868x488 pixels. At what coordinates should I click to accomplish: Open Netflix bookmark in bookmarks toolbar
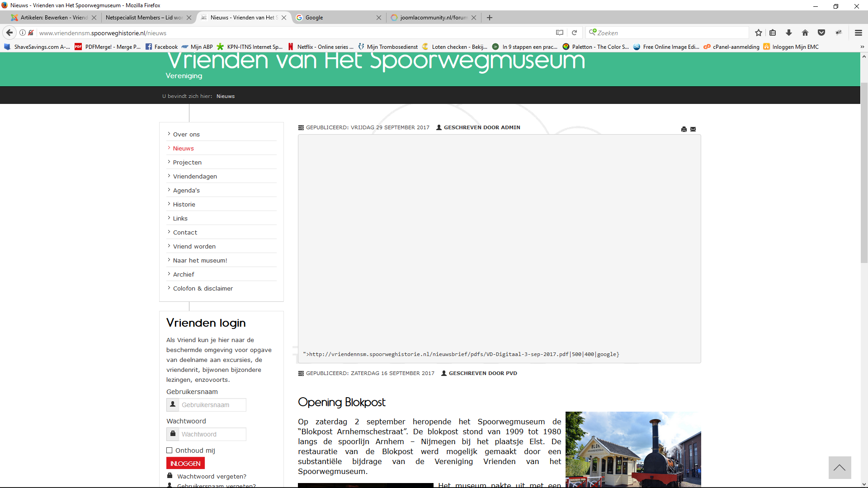click(x=321, y=47)
